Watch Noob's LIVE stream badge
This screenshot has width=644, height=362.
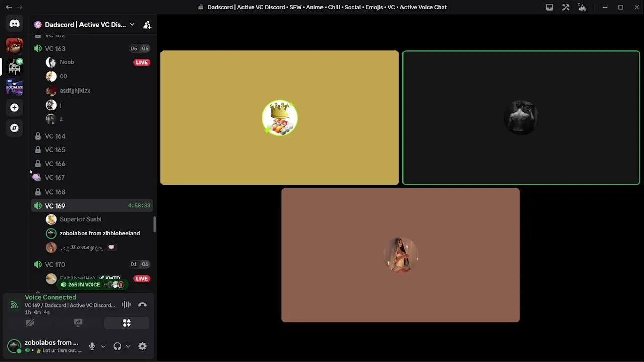pos(142,62)
